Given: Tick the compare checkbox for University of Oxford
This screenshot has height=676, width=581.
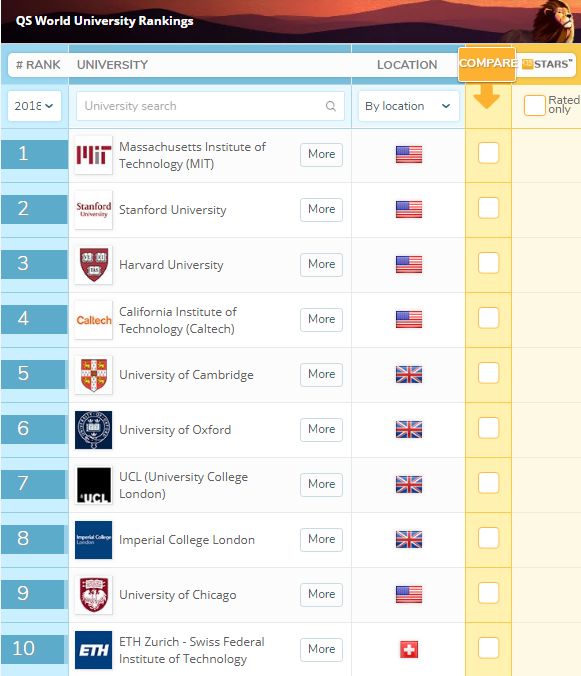Looking at the screenshot, I should [488, 428].
